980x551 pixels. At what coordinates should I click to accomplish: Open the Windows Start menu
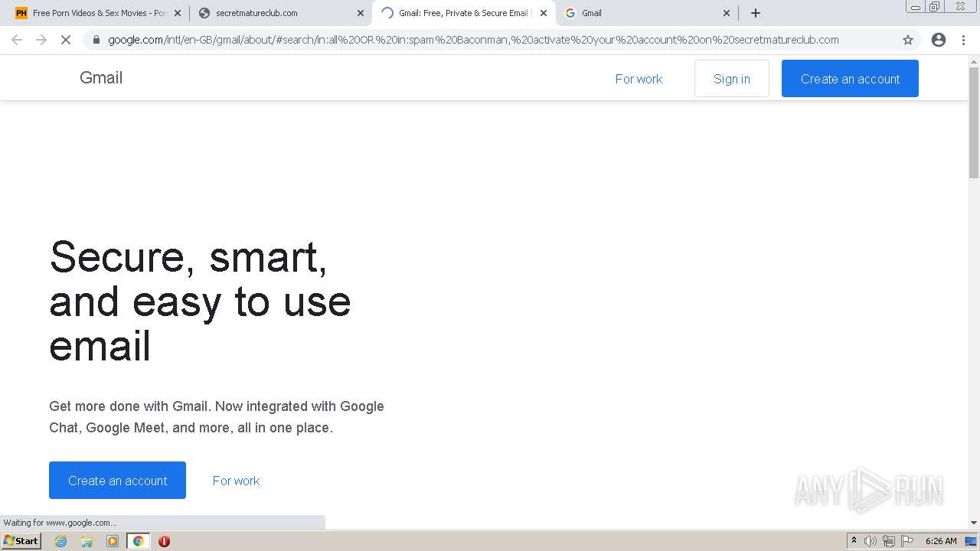click(x=21, y=541)
